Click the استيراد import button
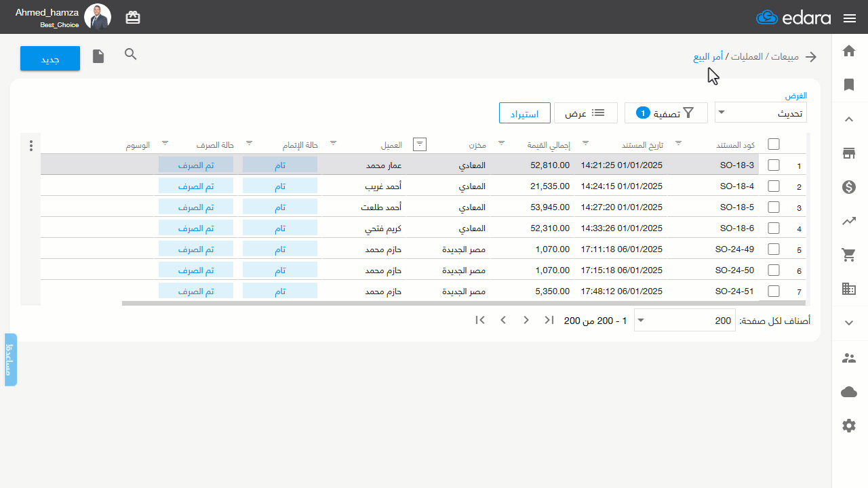Screen dimensions: 868x488 (524, 113)
